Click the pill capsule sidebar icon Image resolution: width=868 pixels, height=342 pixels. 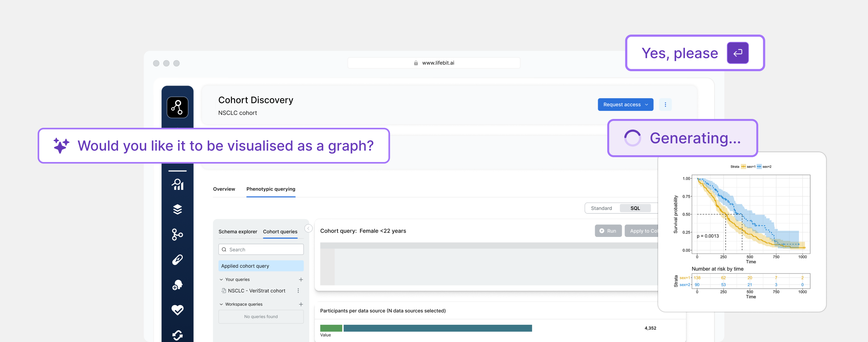click(177, 260)
